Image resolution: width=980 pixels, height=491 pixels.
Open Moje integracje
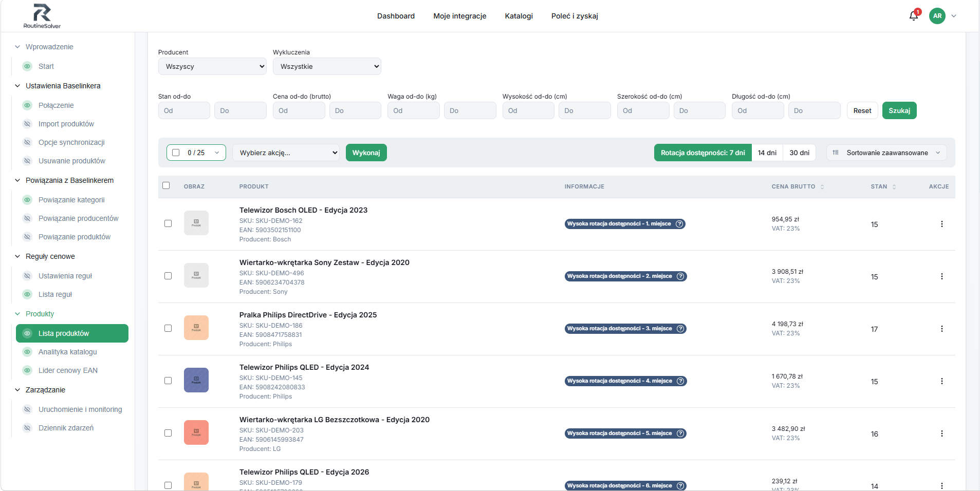(x=460, y=16)
